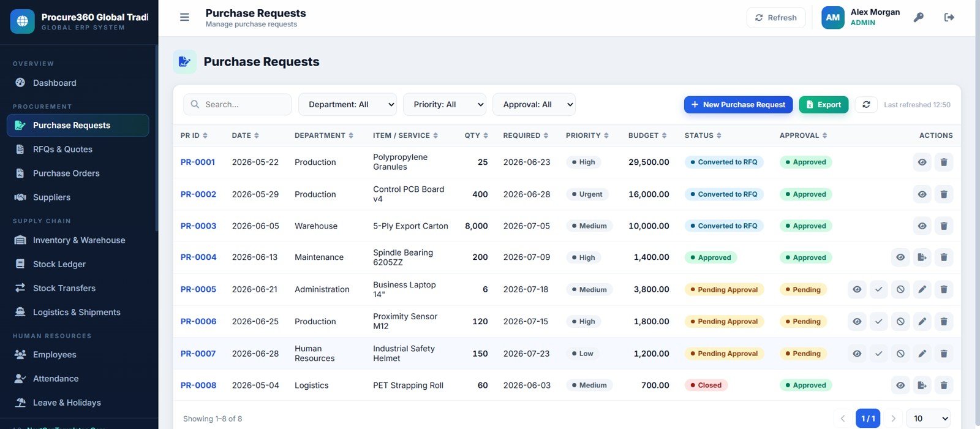The height and width of the screenshot is (429, 980).
Task: Delete PR-0005 with trash icon
Action: click(944, 289)
